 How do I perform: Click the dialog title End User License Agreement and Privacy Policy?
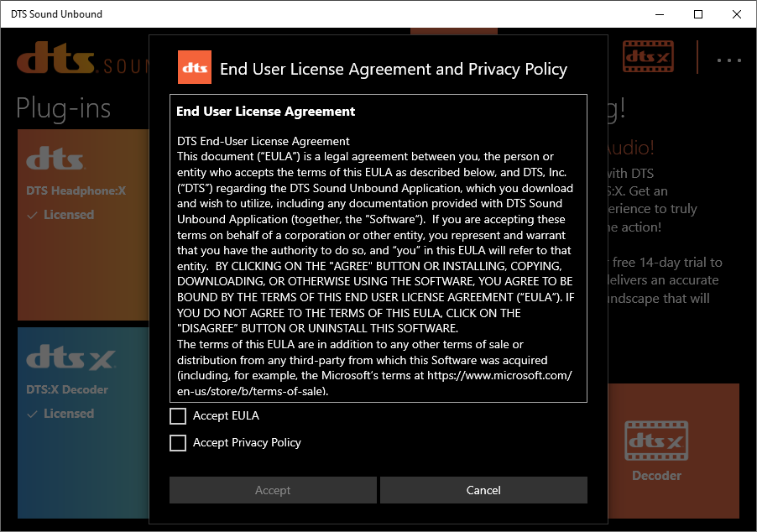tap(394, 69)
